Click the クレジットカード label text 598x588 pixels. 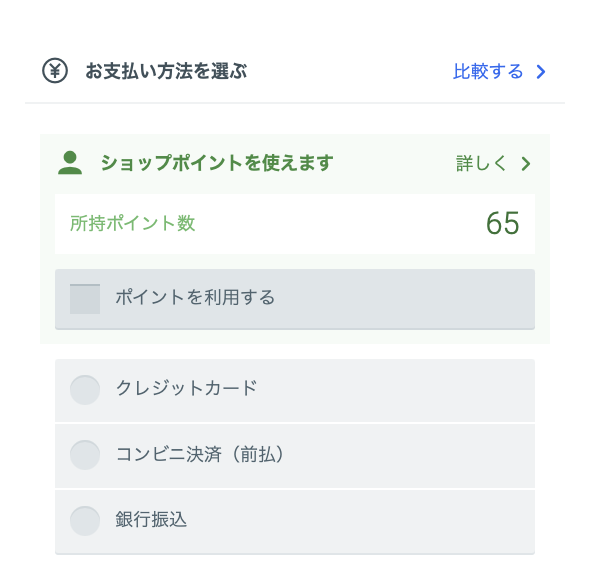pos(186,388)
